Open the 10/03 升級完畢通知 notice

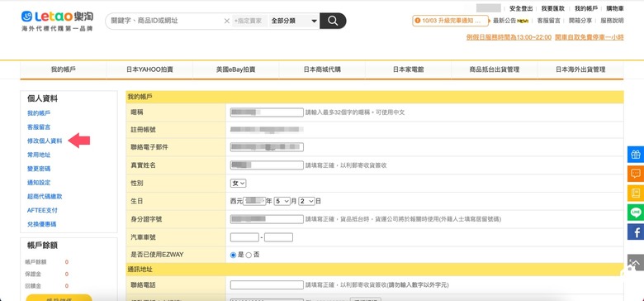(x=451, y=20)
